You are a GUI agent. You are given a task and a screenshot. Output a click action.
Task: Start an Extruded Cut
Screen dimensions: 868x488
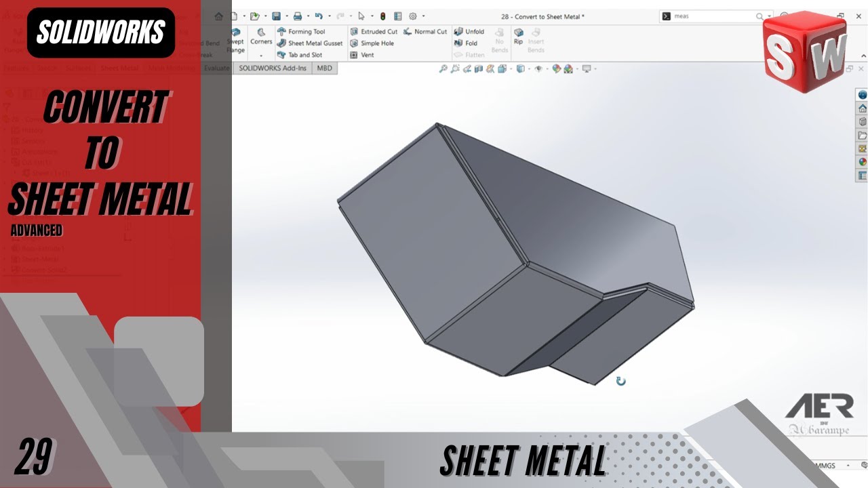374,31
